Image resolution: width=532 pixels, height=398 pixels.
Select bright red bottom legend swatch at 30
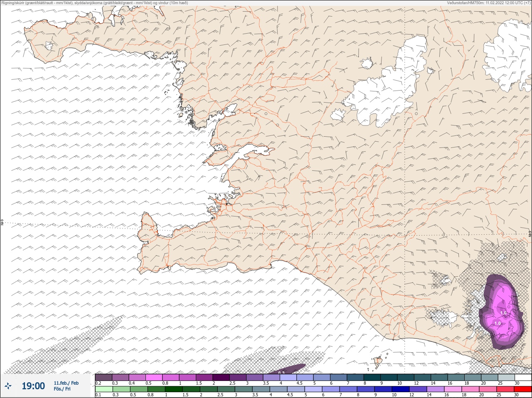pos(523,389)
